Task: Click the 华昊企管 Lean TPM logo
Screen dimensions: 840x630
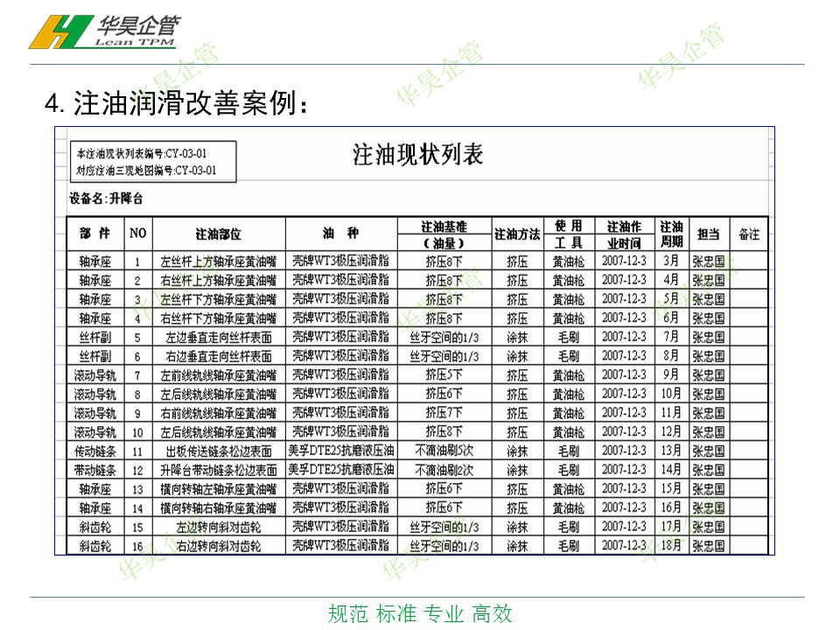Action: tap(106, 31)
